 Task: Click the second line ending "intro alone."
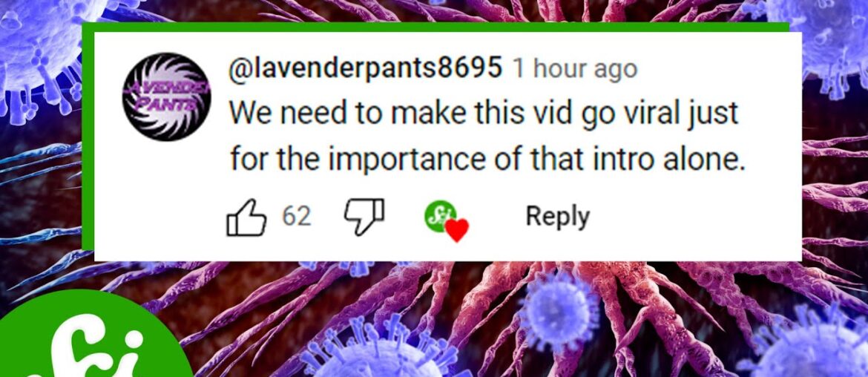pos(484,160)
